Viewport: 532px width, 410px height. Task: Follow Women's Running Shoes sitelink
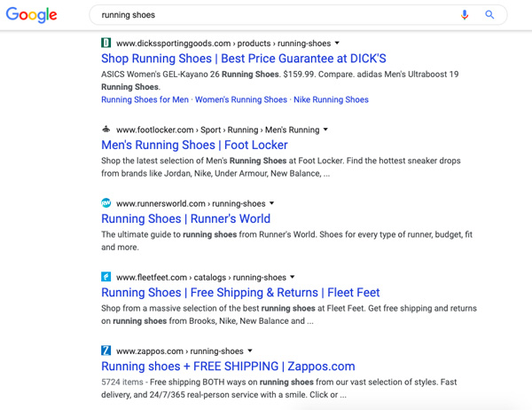tap(241, 99)
